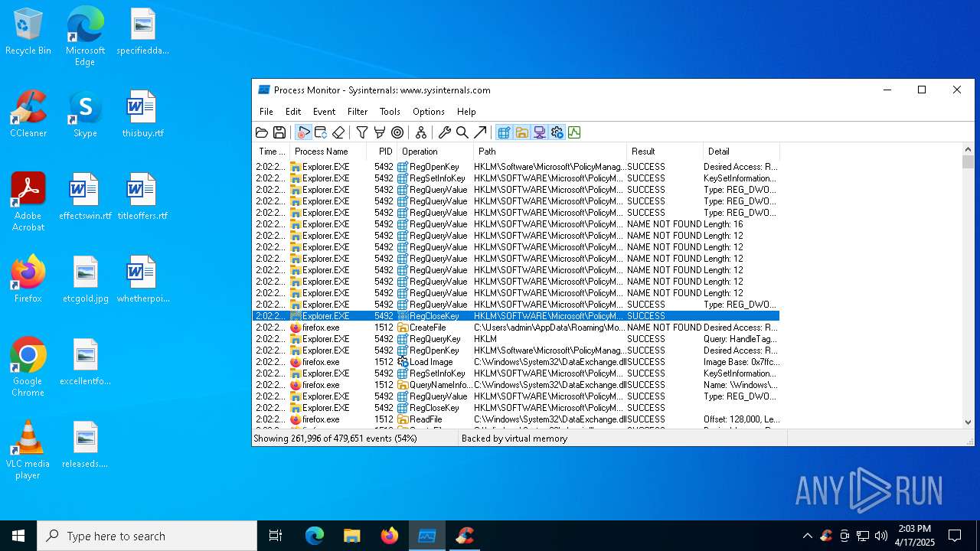Open the Process Tree icon
Viewport: 980px width, 551px height.
[421, 132]
